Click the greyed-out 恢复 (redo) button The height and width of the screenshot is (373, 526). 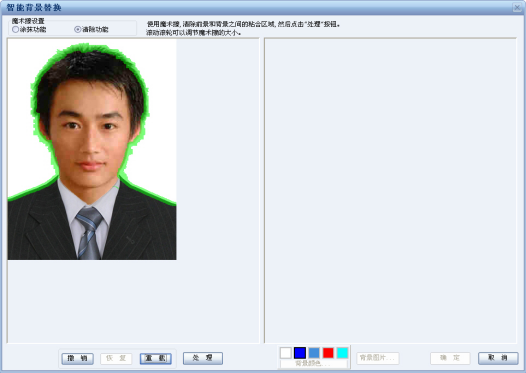point(116,359)
